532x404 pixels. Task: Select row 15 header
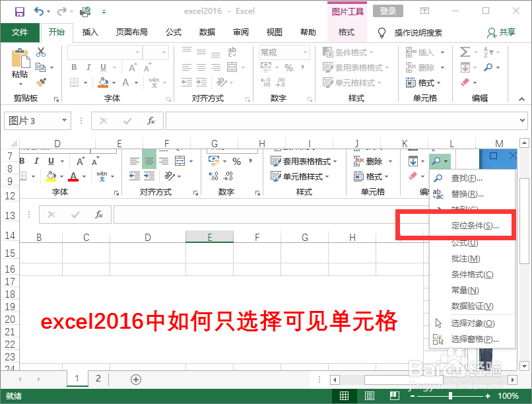click(10, 253)
